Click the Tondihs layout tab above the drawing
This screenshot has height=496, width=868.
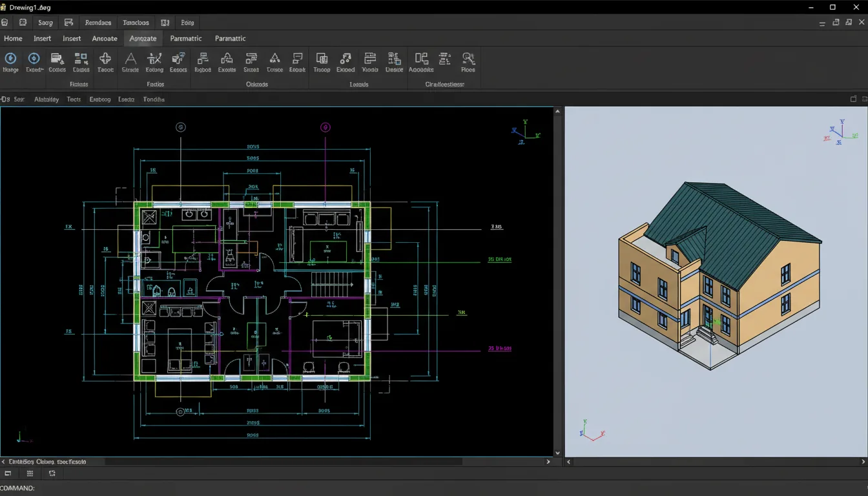154,99
